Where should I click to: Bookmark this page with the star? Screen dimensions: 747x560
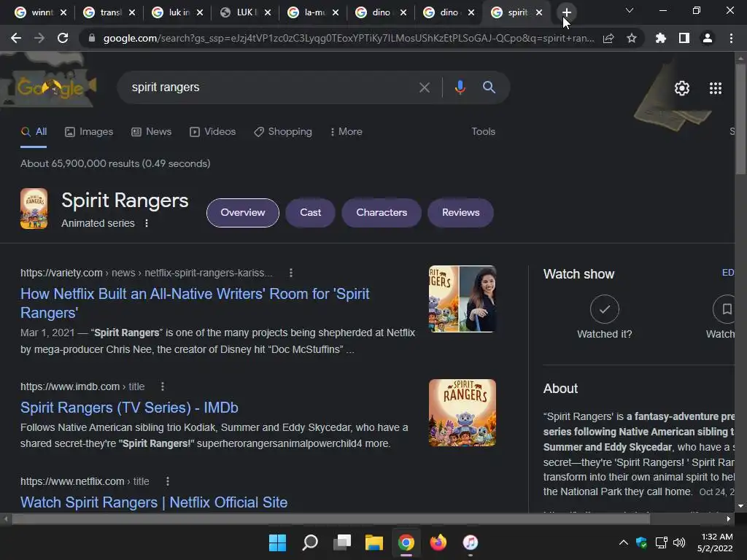pyautogui.click(x=632, y=38)
